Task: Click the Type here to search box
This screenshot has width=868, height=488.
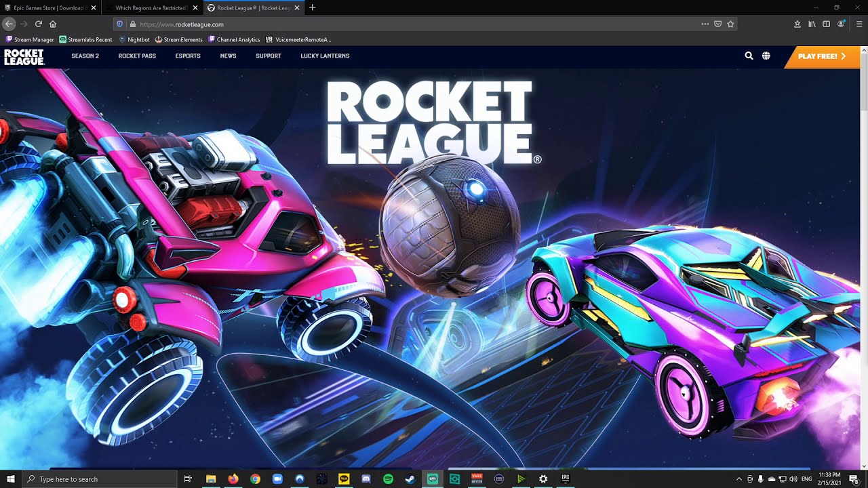Action: [x=100, y=479]
